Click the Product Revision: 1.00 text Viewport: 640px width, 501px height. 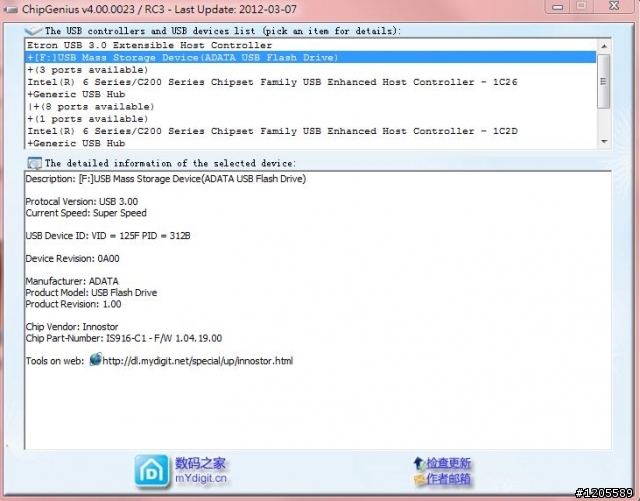[x=73, y=304]
